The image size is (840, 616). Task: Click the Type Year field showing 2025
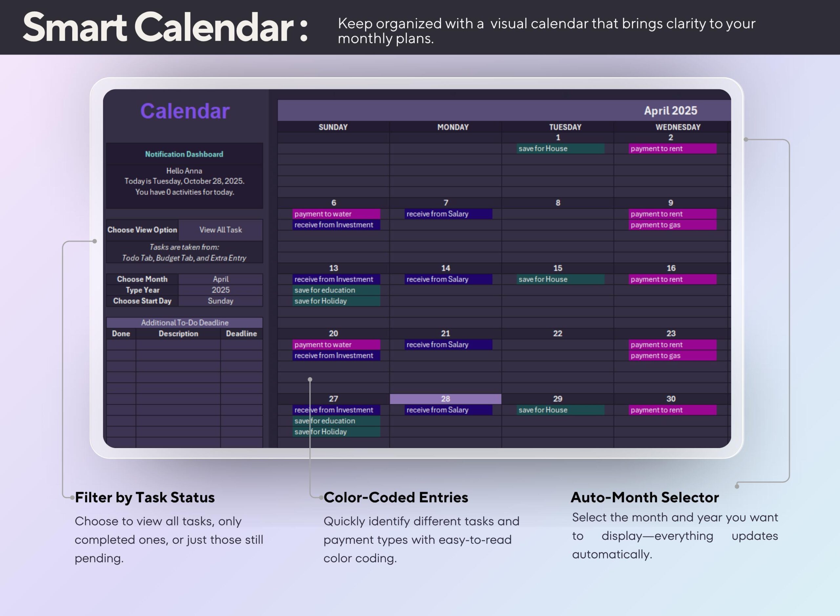point(220,290)
